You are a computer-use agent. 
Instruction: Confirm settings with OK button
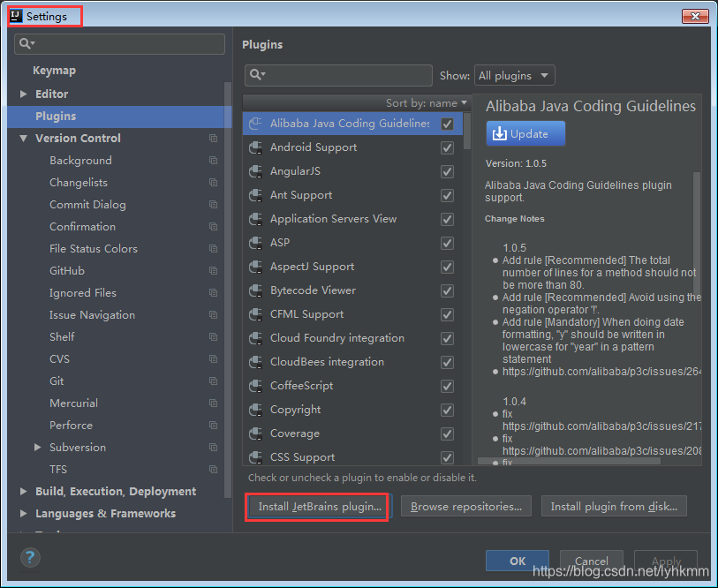(x=518, y=561)
